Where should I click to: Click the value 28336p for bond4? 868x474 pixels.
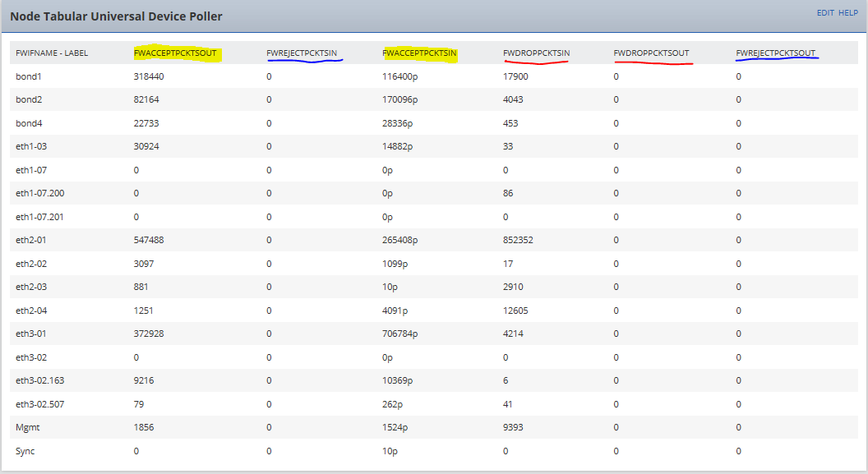(x=397, y=123)
